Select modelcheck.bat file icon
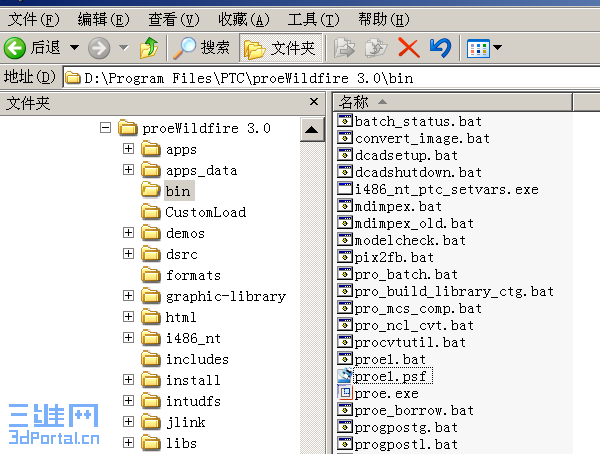The image size is (600, 454). tap(345, 240)
